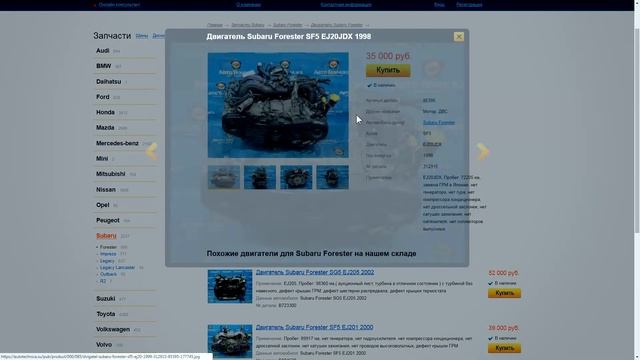Open Volkswagen parts category

[x=113, y=329]
